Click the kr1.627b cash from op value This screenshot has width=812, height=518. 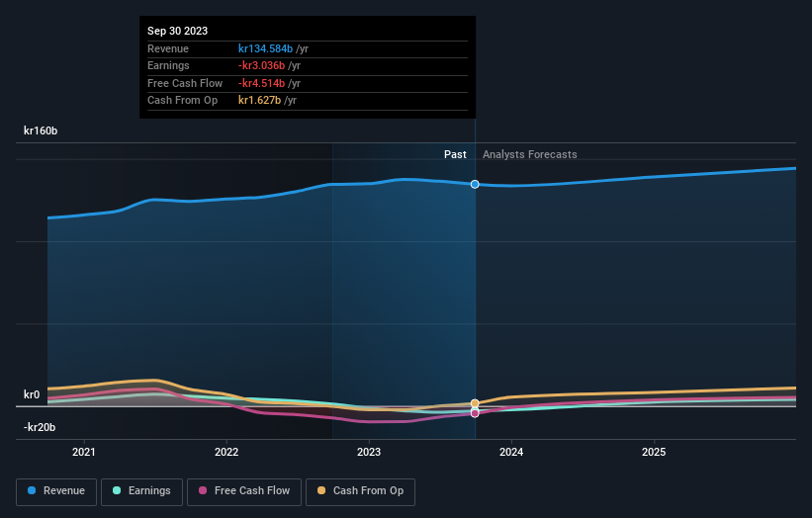259,101
